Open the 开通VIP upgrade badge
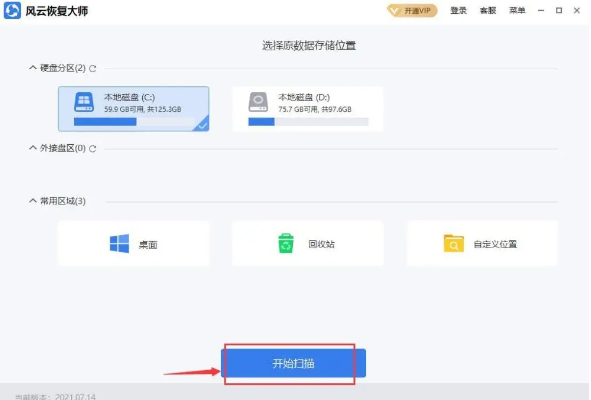This screenshot has width=591, height=400. point(412,11)
